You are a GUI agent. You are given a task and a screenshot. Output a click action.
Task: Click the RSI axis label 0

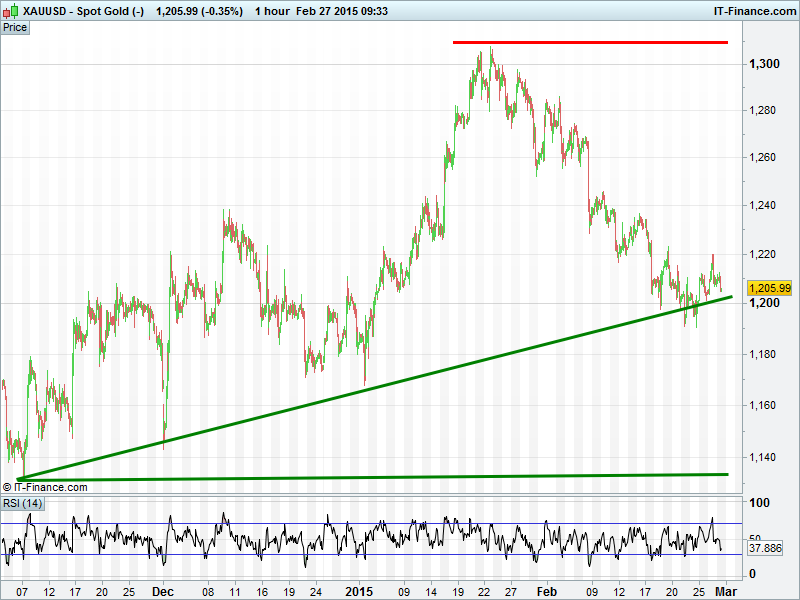pos(752,574)
